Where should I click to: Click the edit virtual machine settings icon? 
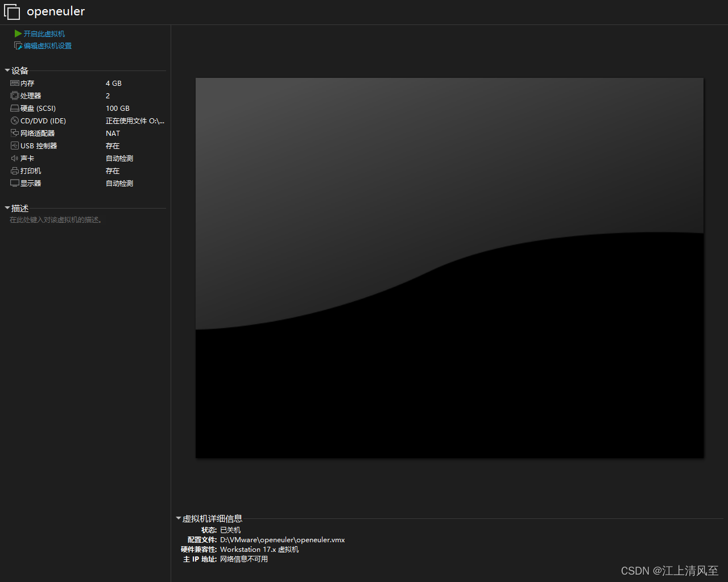(x=18, y=46)
